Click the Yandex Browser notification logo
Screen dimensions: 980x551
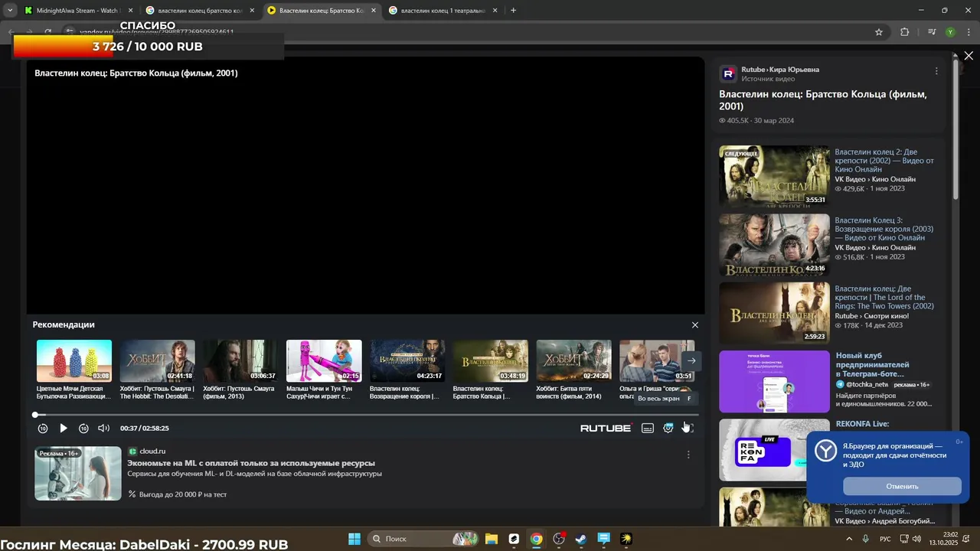coord(825,451)
